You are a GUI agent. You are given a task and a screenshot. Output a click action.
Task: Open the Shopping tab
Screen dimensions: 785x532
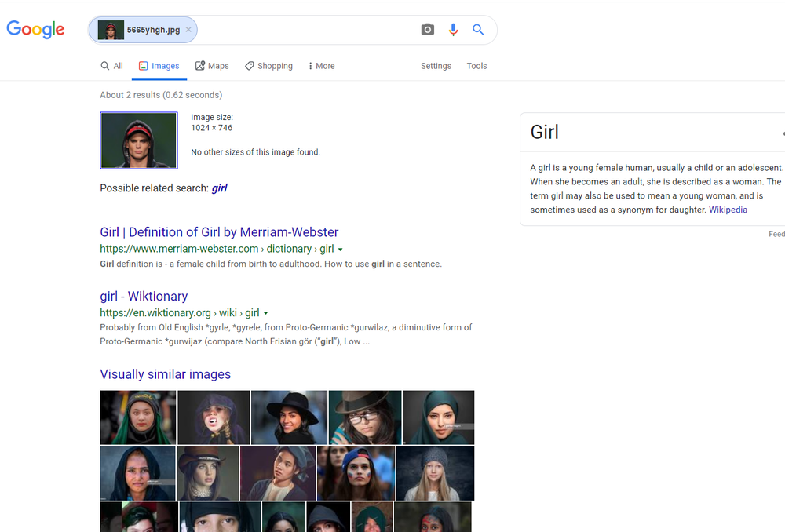[268, 66]
